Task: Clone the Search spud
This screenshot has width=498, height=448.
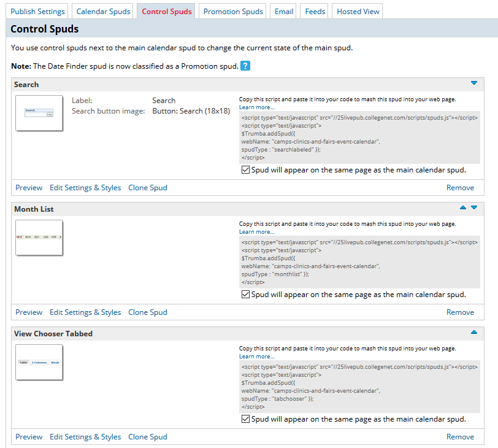Action: pyautogui.click(x=148, y=187)
